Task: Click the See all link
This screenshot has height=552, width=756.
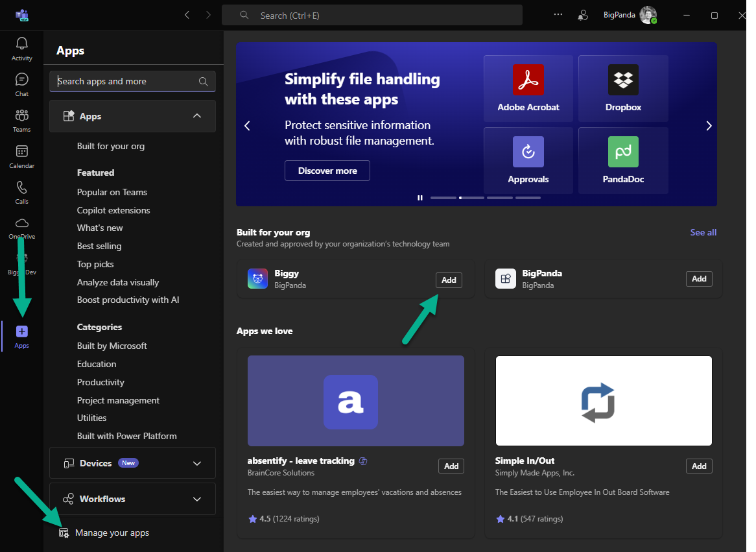Action: click(x=703, y=232)
